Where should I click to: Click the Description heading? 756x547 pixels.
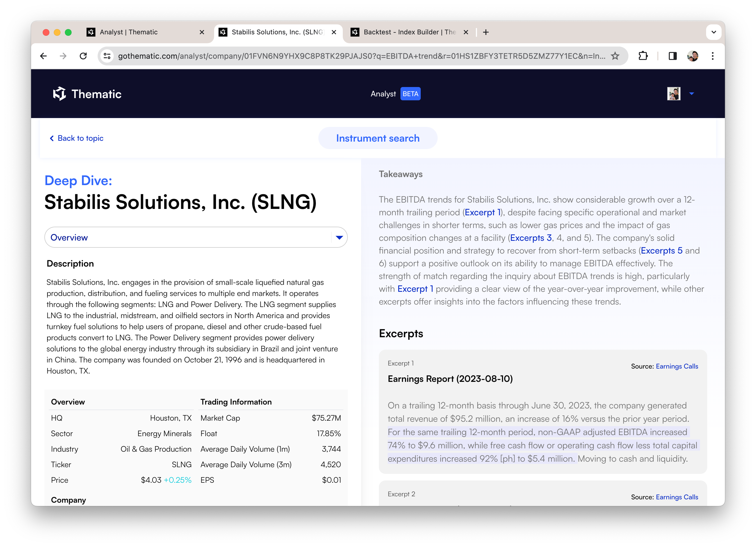click(x=70, y=264)
